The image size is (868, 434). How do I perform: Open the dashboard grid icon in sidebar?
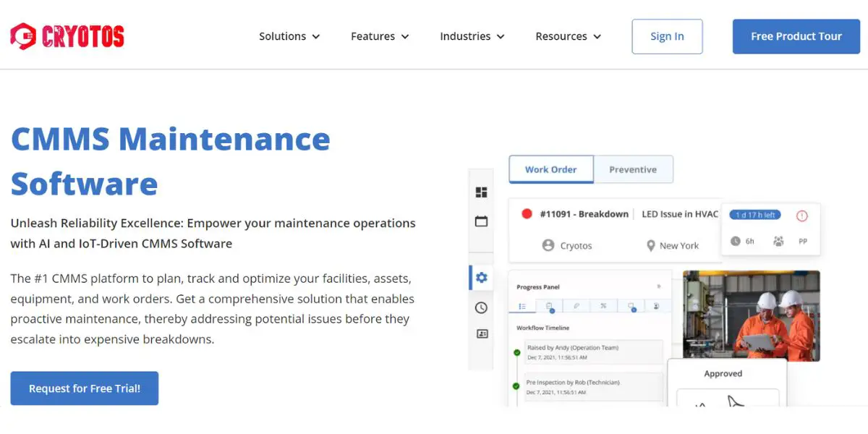[x=481, y=192]
